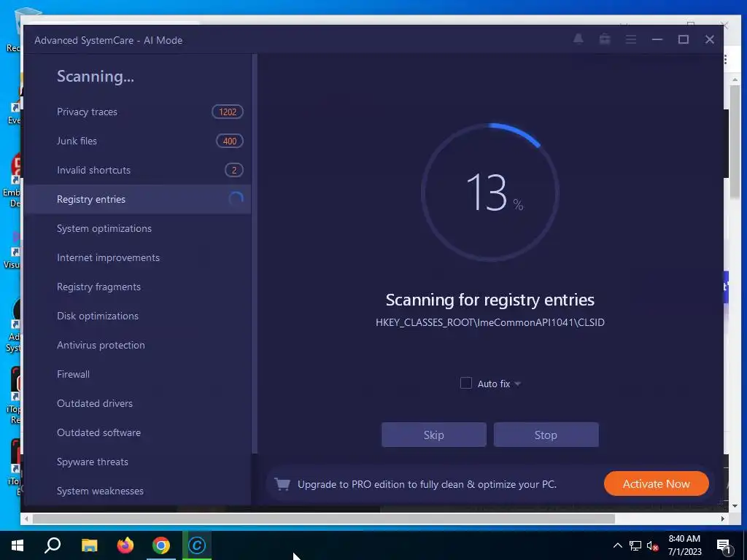Open the notification bell icon
The image size is (747, 560).
(578, 39)
